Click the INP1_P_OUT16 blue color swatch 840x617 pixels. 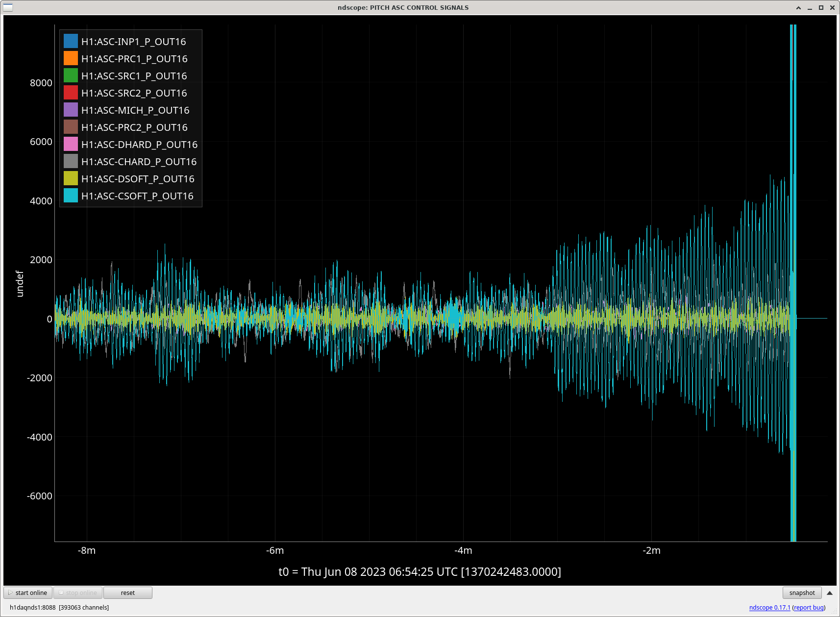[x=71, y=41]
